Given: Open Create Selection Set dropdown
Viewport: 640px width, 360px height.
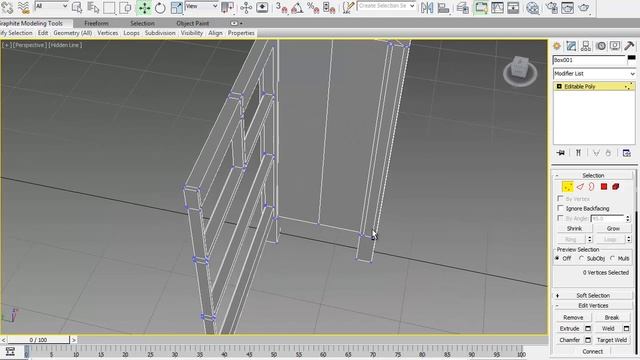Looking at the screenshot, I should click(x=386, y=6).
